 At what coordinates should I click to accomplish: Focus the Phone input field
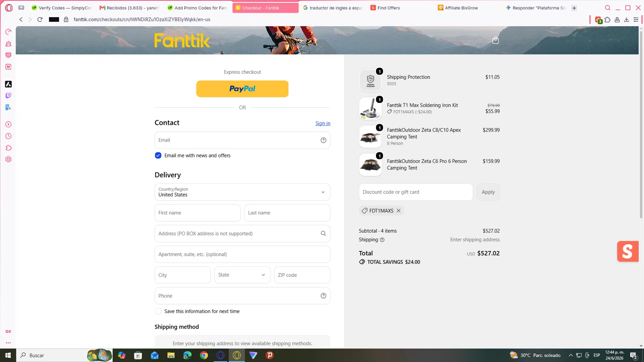coord(242,296)
